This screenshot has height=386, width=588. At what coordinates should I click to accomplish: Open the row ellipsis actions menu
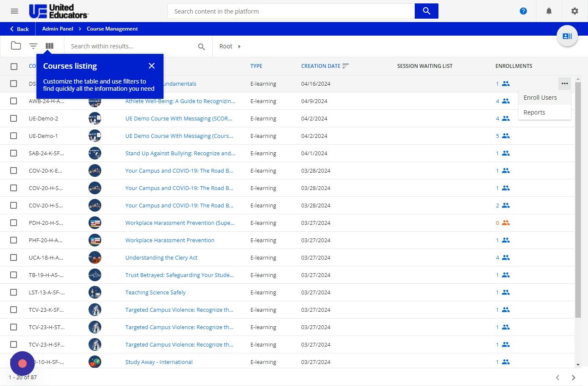564,84
